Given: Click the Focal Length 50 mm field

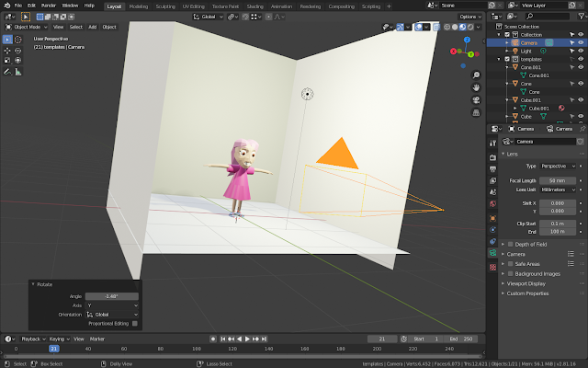Looking at the screenshot, I should tap(558, 181).
